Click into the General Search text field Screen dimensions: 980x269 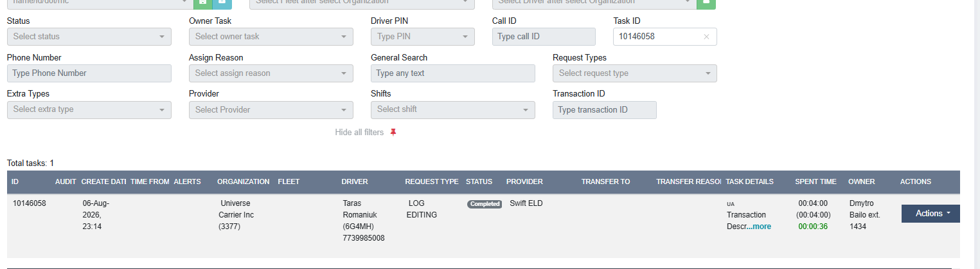click(453, 73)
